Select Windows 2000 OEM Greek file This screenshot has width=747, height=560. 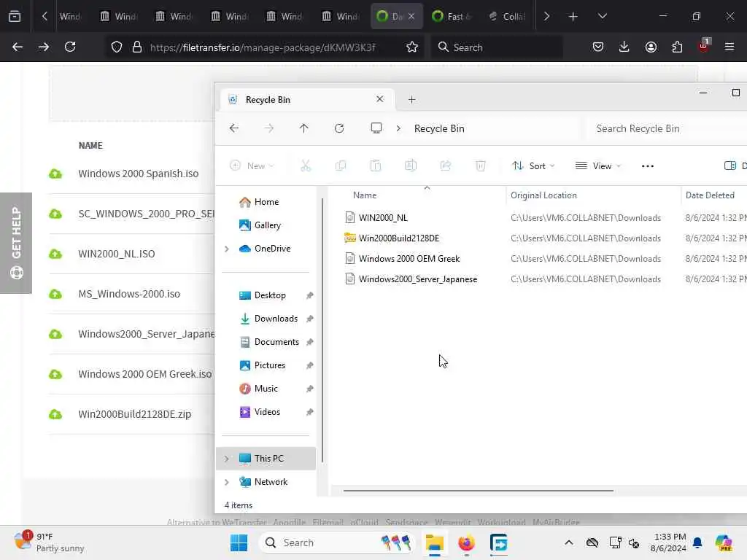tap(409, 259)
